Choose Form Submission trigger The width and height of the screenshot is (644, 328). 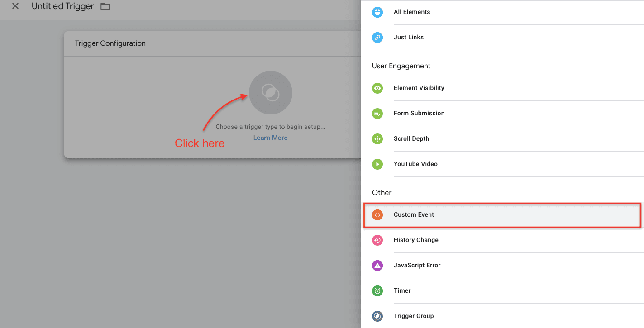click(x=502, y=114)
